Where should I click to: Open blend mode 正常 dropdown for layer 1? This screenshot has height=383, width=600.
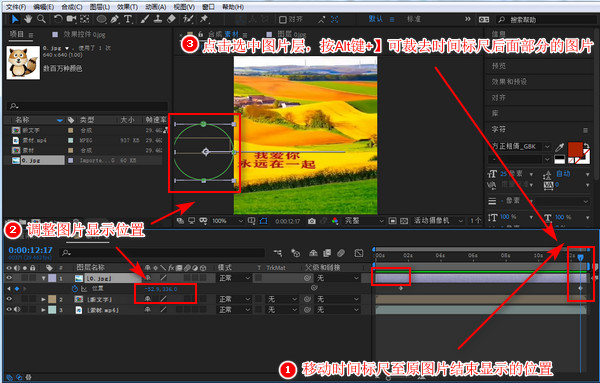point(234,278)
